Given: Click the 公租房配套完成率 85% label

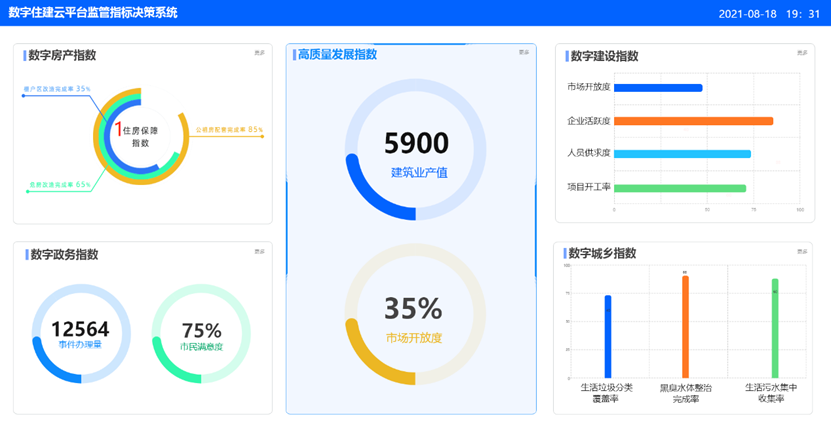Looking at the screenshot, I should tap(229, 129).
